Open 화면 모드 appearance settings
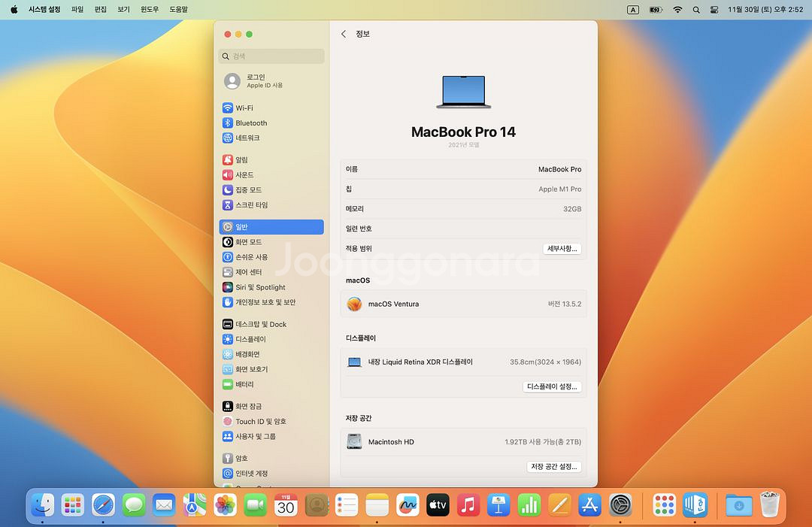This screenshot has width=812, height=527. coord(271,242)
